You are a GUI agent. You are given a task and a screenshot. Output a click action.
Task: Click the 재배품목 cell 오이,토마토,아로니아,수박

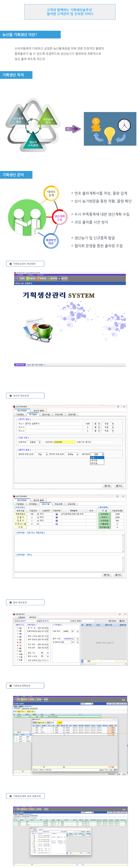click(x=73, y=514)
